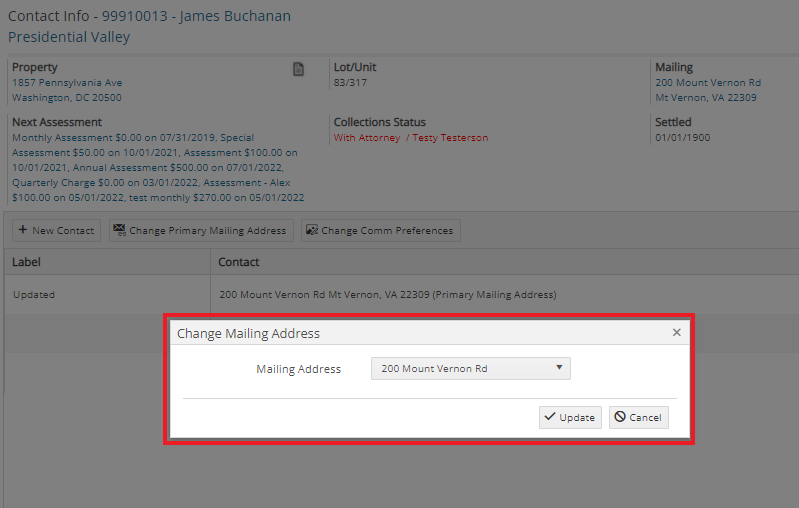This screenshot has width=799, height=508.
Task: Click the Washington, DC 20500 line
Action: click(67, 97)
